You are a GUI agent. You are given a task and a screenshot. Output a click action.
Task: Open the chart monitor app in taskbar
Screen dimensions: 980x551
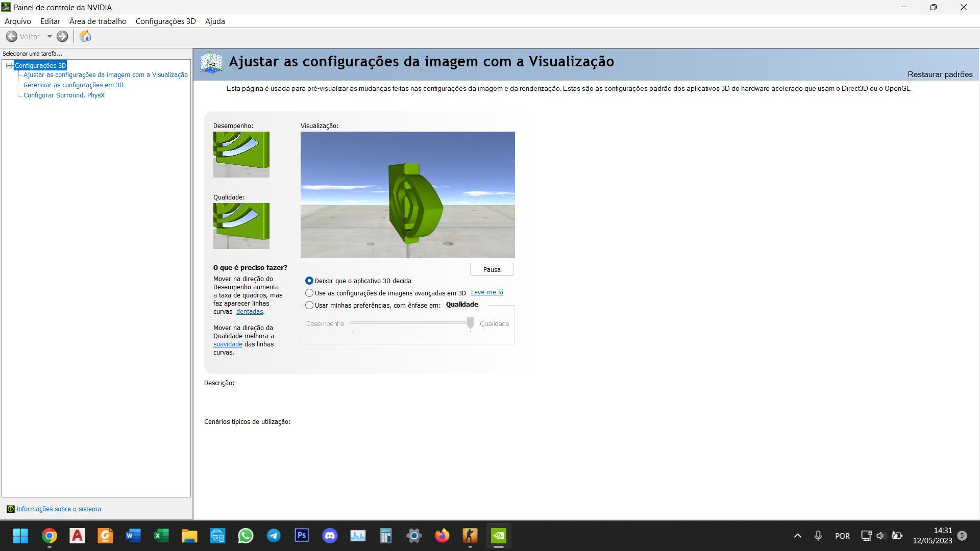click(x=358, y=536)
